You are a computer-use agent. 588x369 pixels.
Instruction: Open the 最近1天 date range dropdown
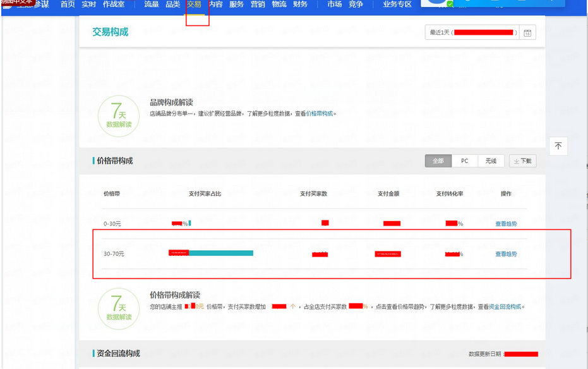coord(472,33)
